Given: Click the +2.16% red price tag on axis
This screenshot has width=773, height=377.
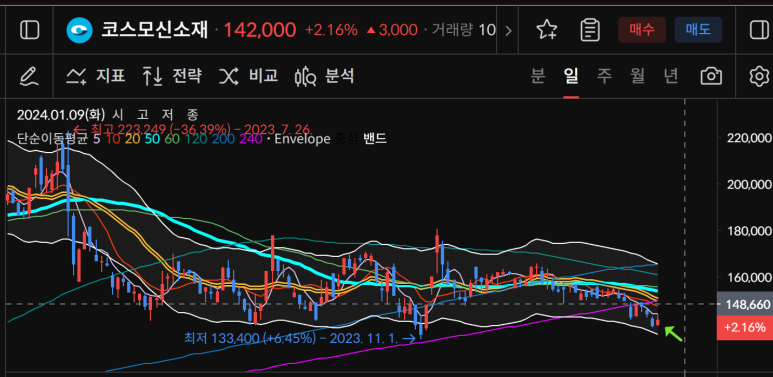Looking at the screenshot, I should (745, 327).
